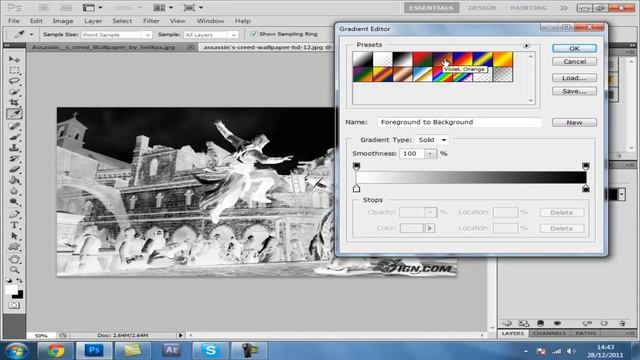Select the Rectangular Marquee tool

click(x=14, y=70)
